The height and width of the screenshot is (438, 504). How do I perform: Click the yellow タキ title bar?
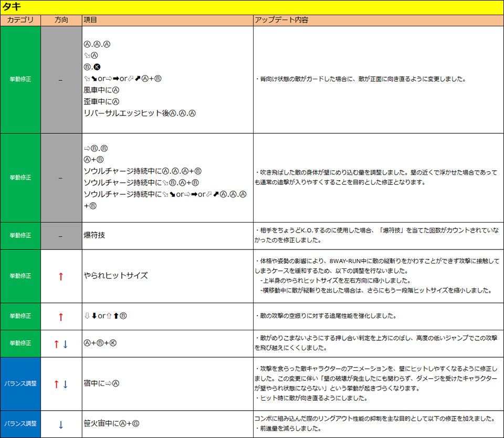[252, 7]
